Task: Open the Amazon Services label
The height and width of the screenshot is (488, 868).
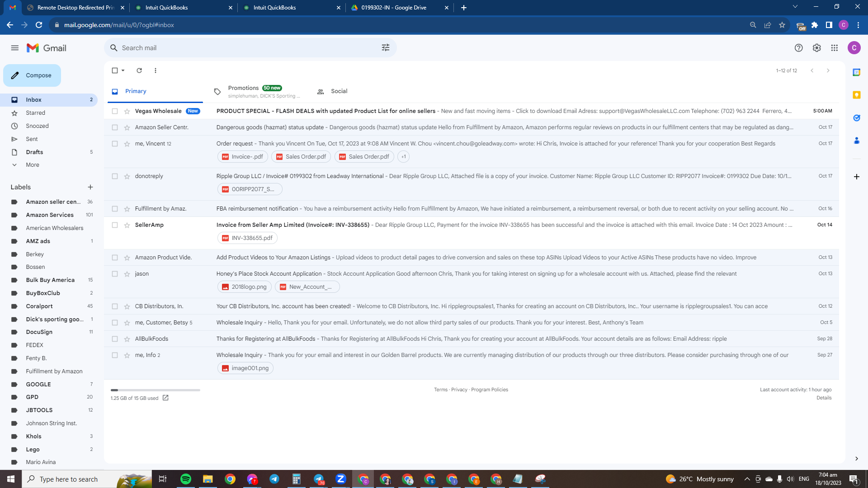Action: (50, 215)
